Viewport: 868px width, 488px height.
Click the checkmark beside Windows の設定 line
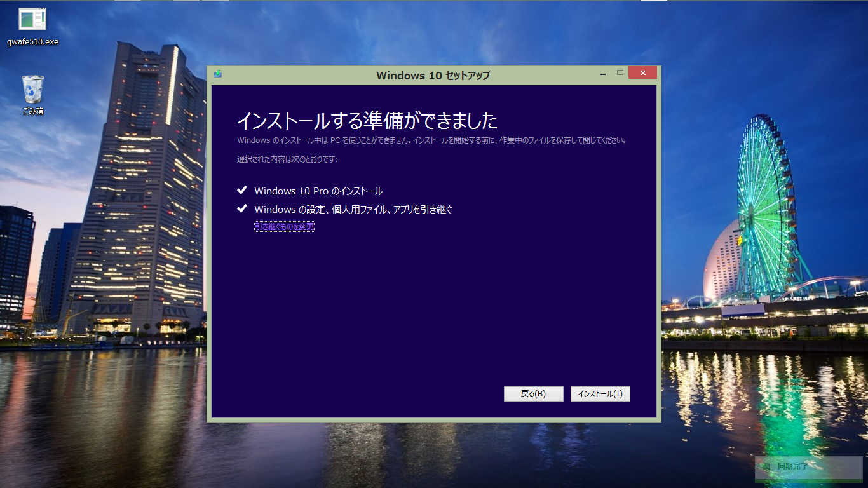click(241, 208)
